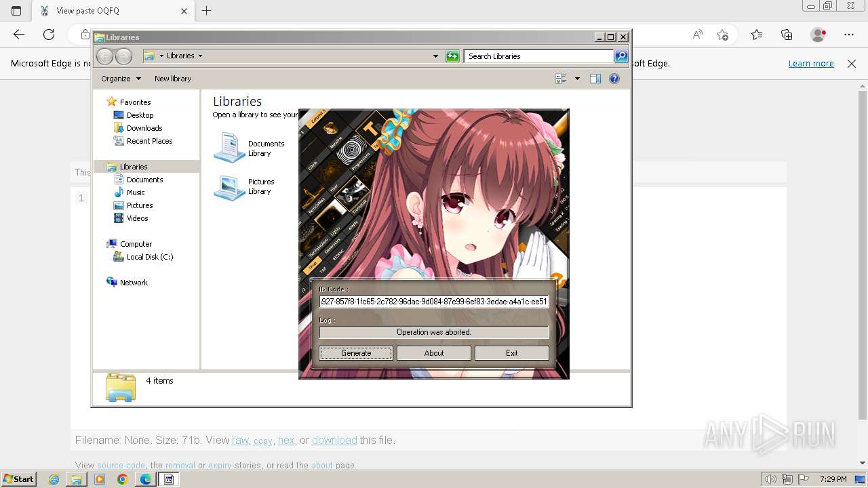Click the 7:29 PM clock in tray

tap(833, 479)
